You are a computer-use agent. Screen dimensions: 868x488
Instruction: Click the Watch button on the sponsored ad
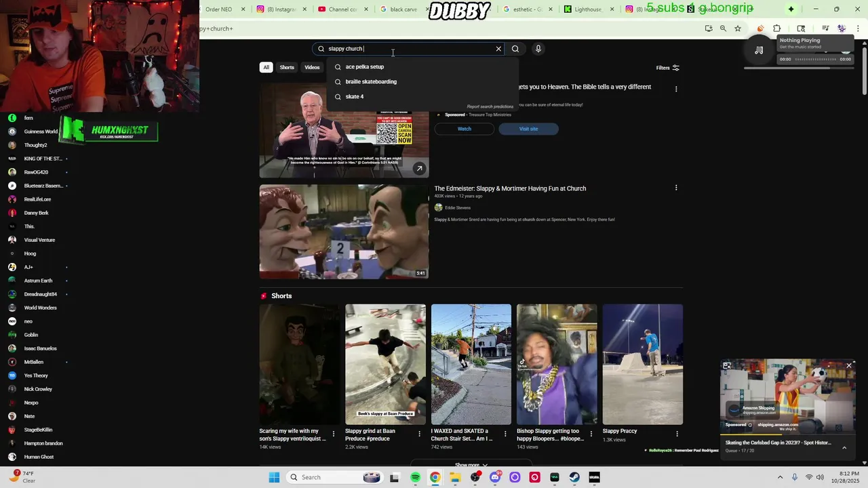[464, 129]
